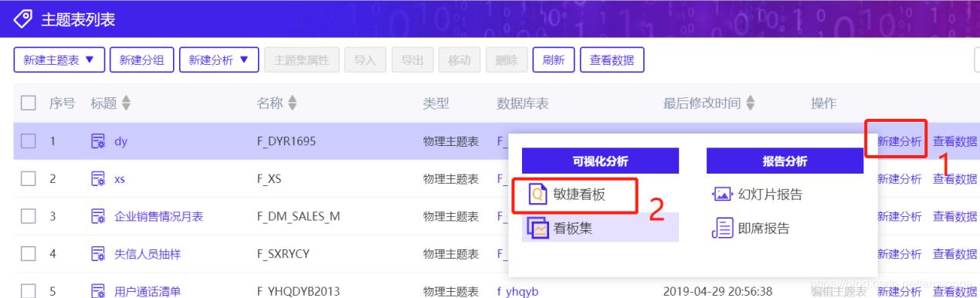This screenshot has height=298, width=980.
Task: Click the 主题集属性 button
Action: (x=301, y=60)
